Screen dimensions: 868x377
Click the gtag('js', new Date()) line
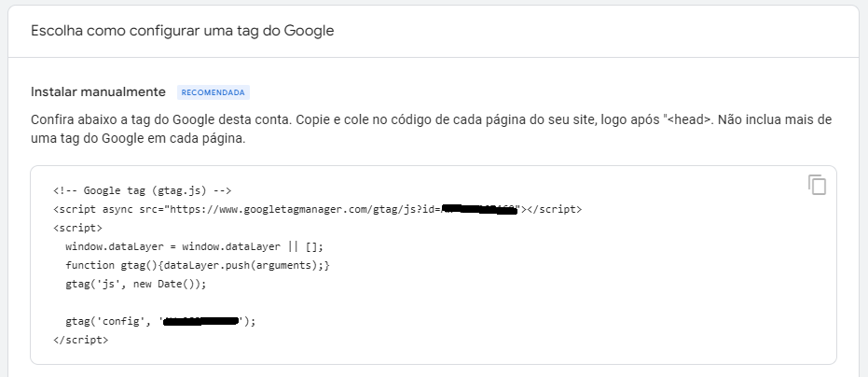(x=135, y=284)
